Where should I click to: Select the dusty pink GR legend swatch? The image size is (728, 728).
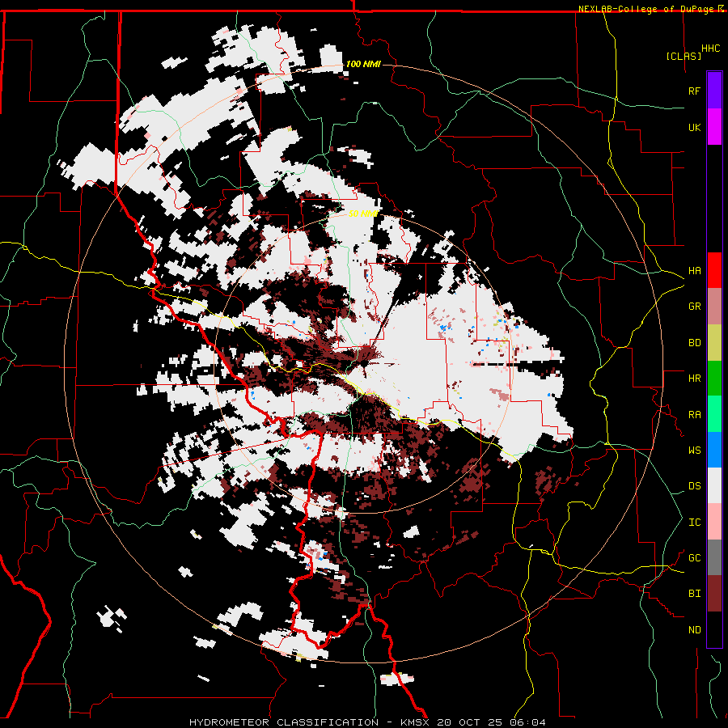tap(714, 307)
